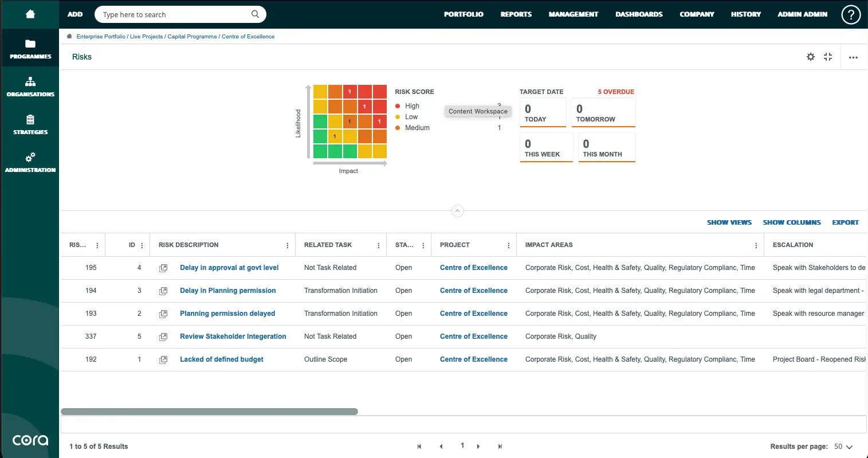Click the horizontal table scrollbar
The width and height of the screenshot is (868, 458).
(x=209, y=412)
